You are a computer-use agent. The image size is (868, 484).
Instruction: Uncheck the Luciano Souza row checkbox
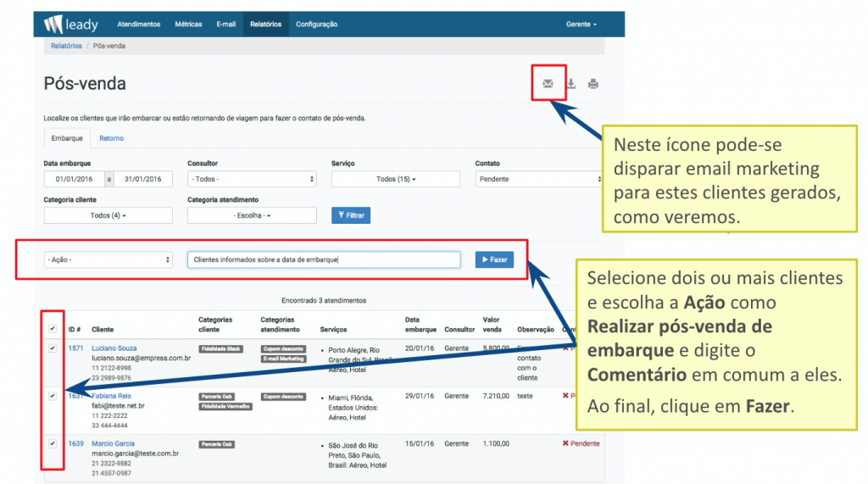click(x=53, y=348)
